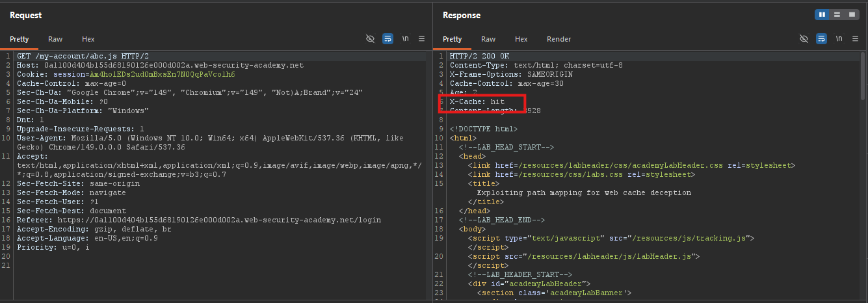The image size is (868, 303).
Task: Click the Content-Type response header
Action: [536, 66]
